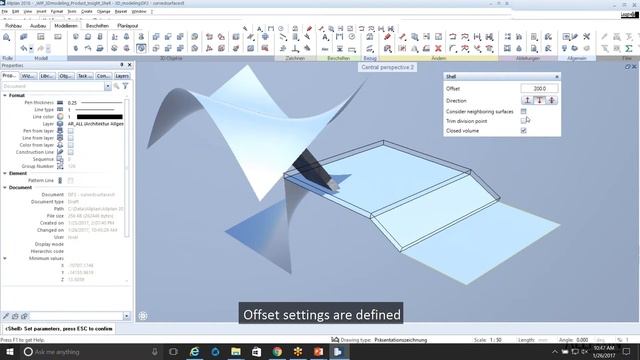Close the Shell palette
This screenshot has width=640, height=360.
pos(557,76)
